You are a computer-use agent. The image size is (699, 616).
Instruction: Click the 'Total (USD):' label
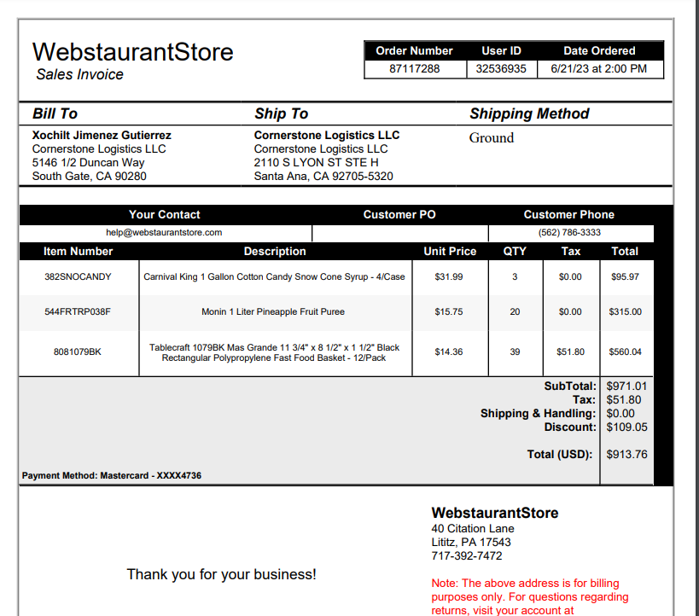pos(560,454)
